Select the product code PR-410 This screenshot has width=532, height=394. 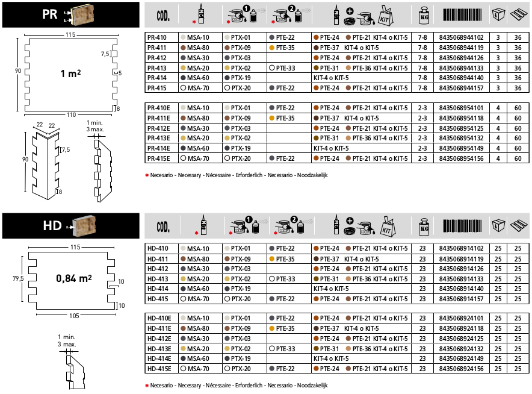click(x=156, y=38)
